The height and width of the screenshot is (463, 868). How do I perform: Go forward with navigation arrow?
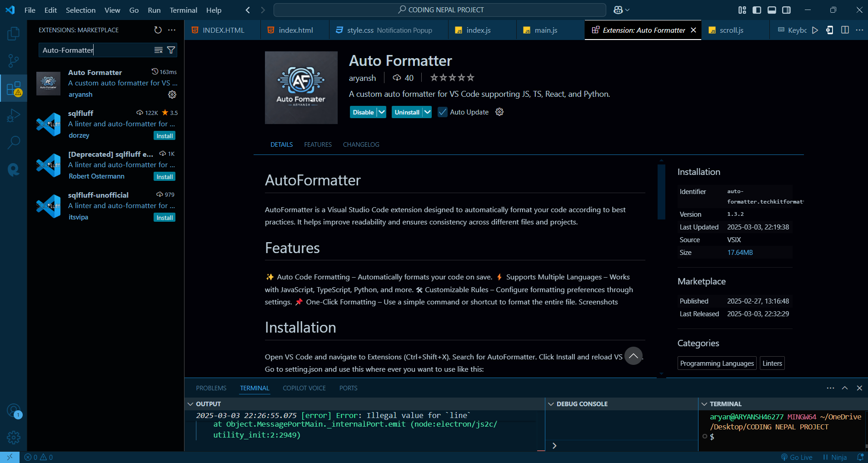click(263, 10)
